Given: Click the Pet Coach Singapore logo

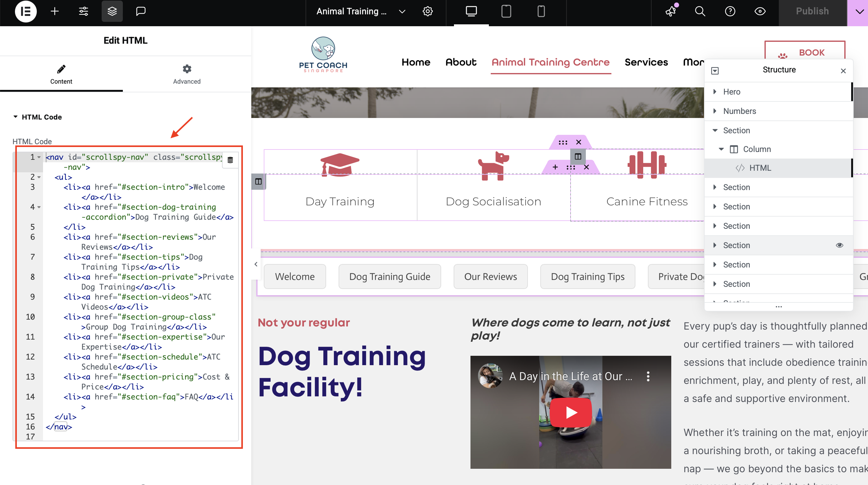Looking at the screenshot, I should click(x=323, y=55).
